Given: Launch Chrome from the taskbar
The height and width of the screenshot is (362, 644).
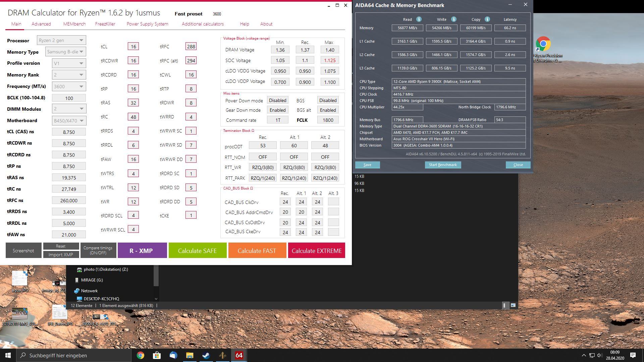Looking at the screenshot, I should (x=141, y=355).
